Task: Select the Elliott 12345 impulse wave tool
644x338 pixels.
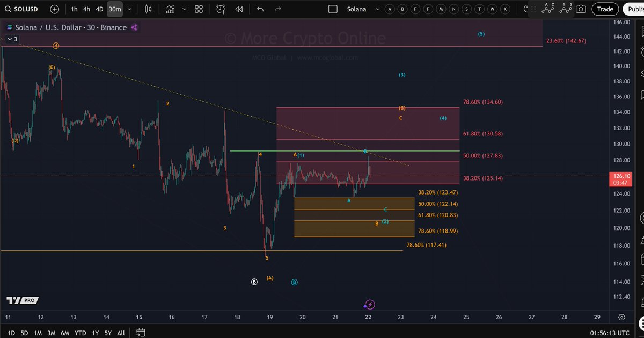Action: (565, 8)
